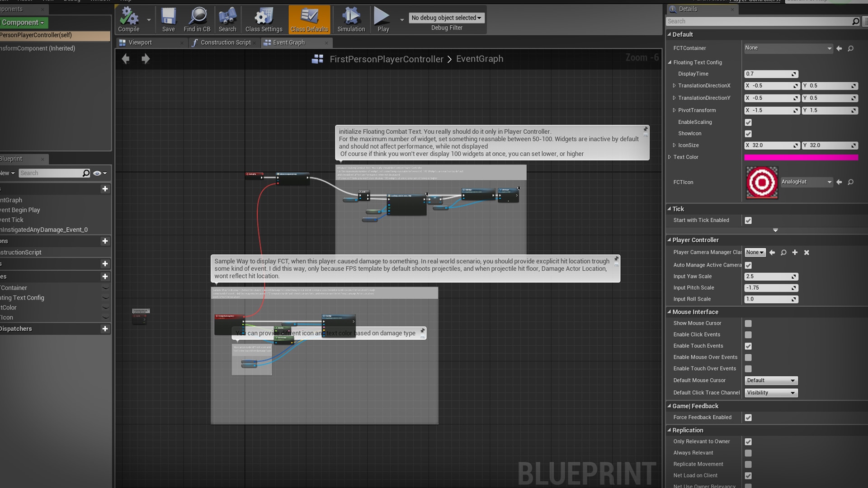Browse to FCTIcon asset with magnifier icon
The width and height of the screenshot is (868, 488).
click(850, 182)
